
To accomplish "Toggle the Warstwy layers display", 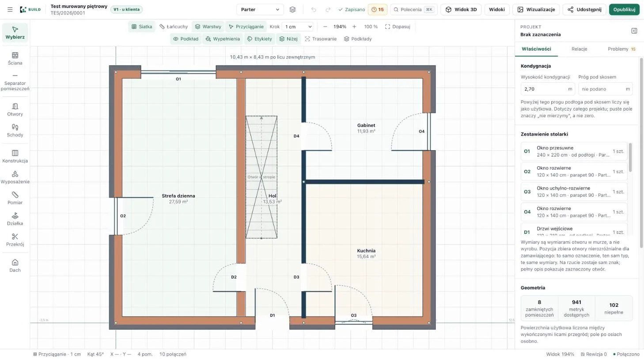I will click(x=208, y=27).
